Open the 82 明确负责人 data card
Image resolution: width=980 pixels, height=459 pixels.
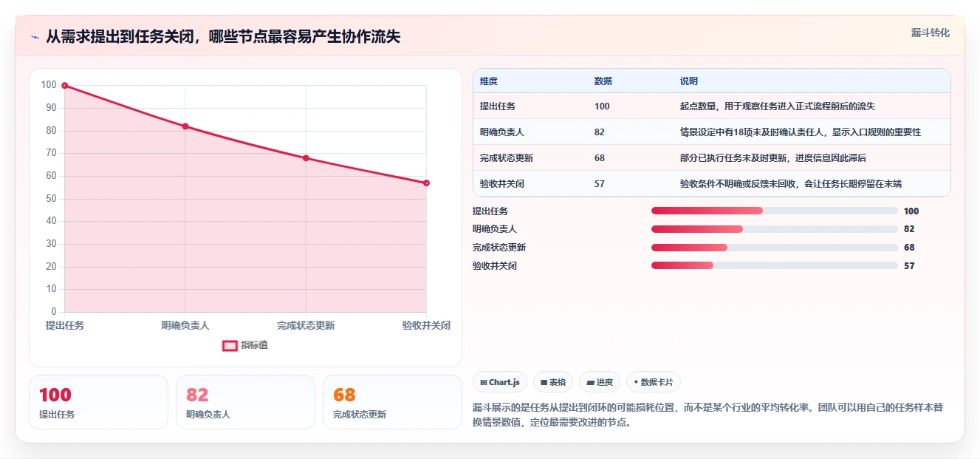coord(245,402)
